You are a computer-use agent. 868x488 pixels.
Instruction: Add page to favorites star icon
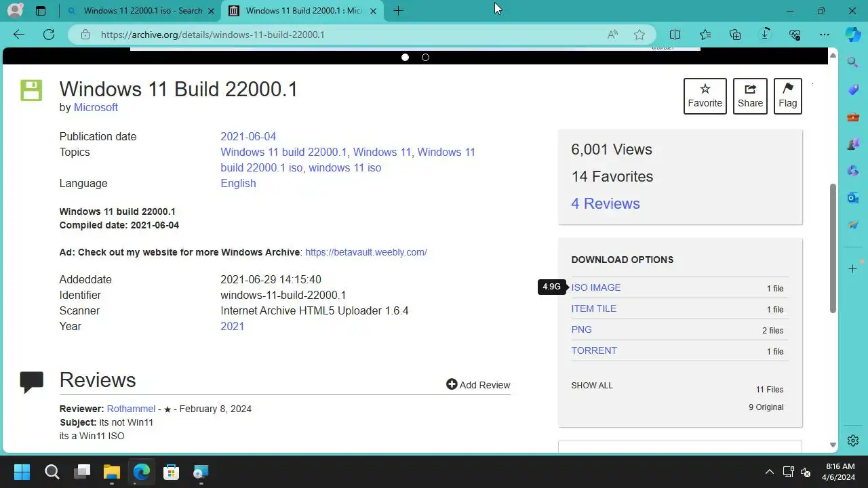pyautogui.click(x=639, y=35)
